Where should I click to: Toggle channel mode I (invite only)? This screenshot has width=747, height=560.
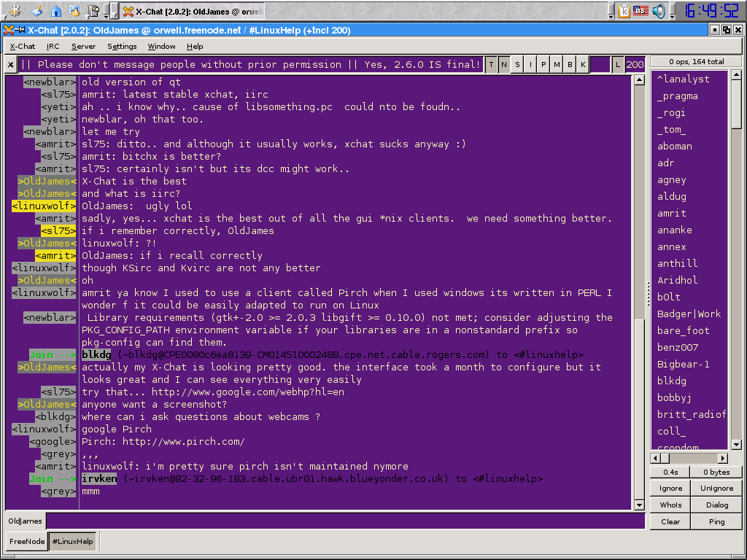(530, 65)
